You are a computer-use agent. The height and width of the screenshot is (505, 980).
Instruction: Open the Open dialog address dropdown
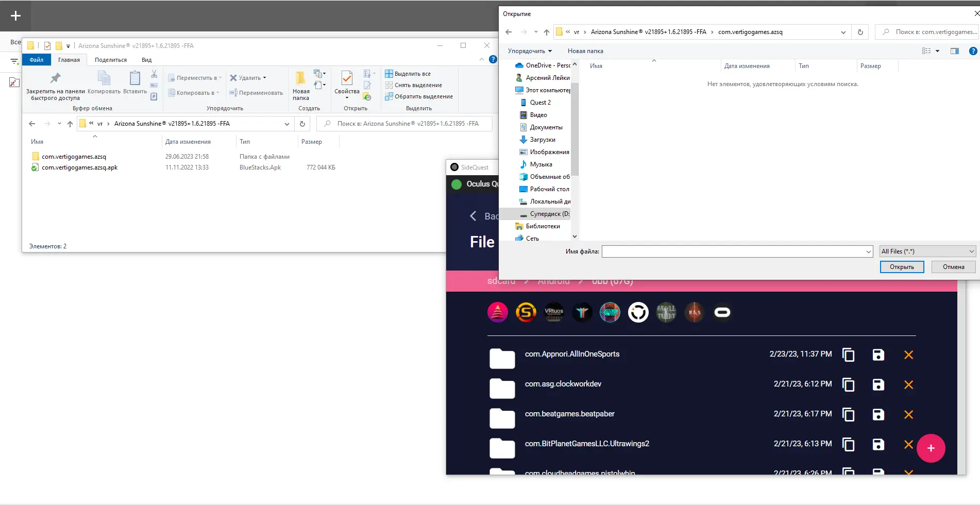843,32
